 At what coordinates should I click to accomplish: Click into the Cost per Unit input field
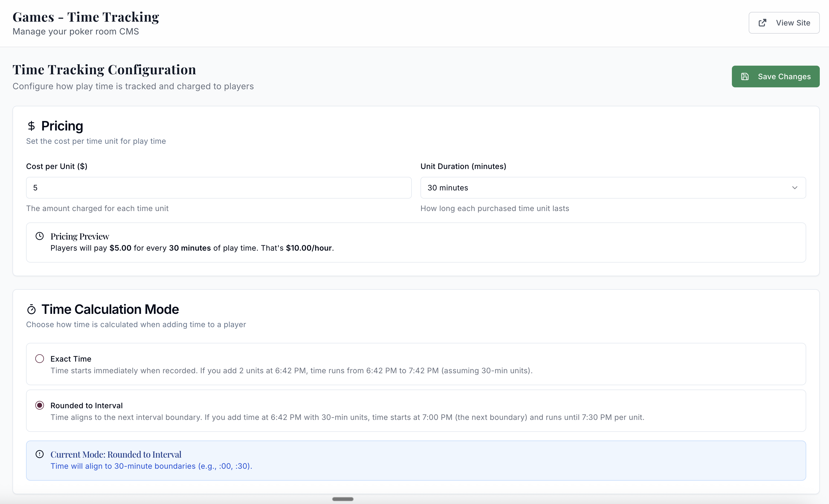pos(219,188)
